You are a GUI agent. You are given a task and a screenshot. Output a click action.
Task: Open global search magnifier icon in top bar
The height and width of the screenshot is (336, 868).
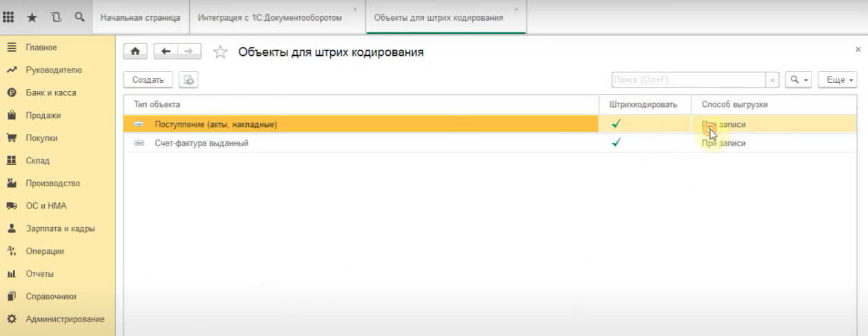coord(80,17)
